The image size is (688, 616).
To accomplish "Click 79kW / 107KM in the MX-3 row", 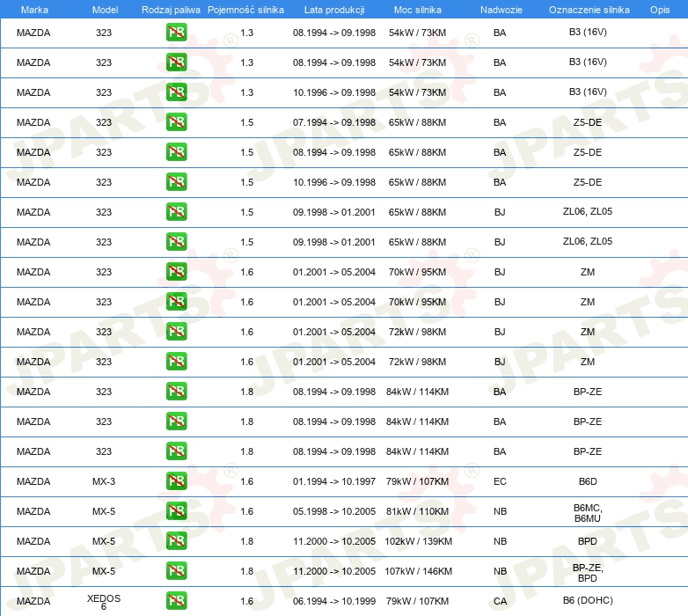I will click(x=417, y=481).
